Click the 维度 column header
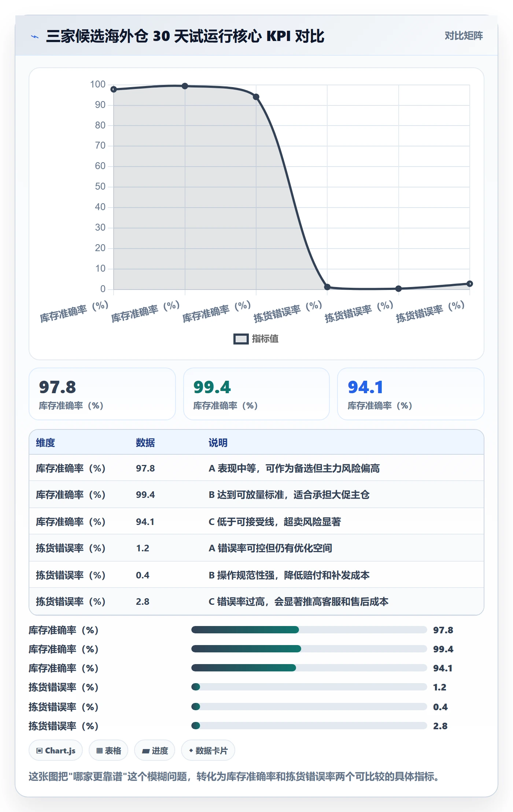 click(x=45, y=443)
